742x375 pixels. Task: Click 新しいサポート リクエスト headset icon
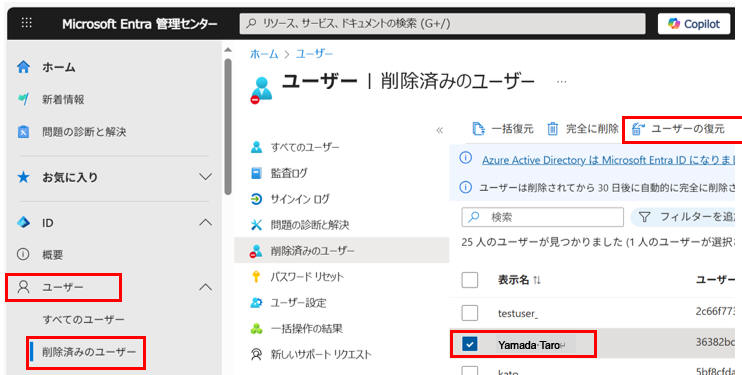pos(256,355)
